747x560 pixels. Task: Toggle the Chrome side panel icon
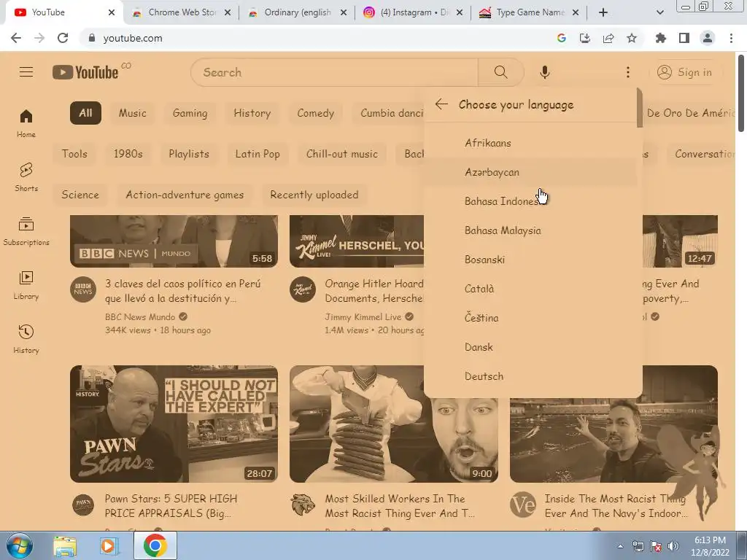684,38
